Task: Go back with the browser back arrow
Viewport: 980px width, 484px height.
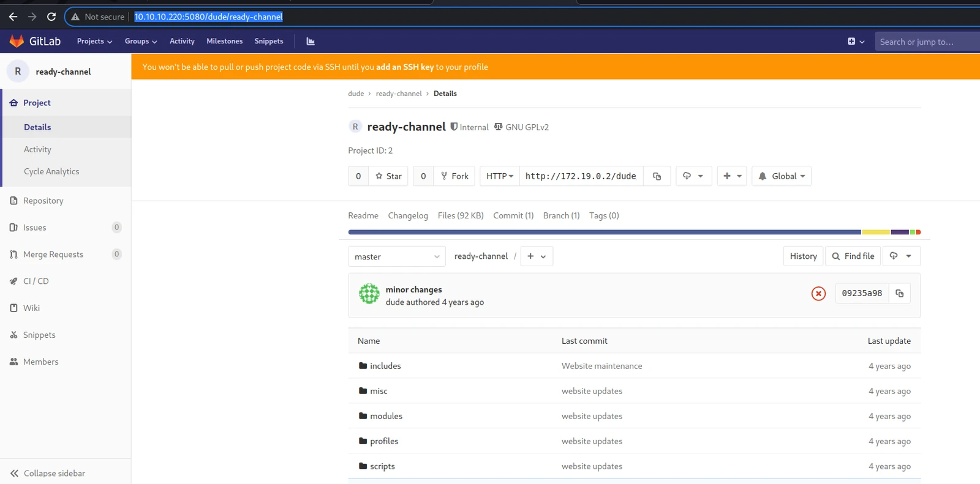Action: [x=13, y=17]
